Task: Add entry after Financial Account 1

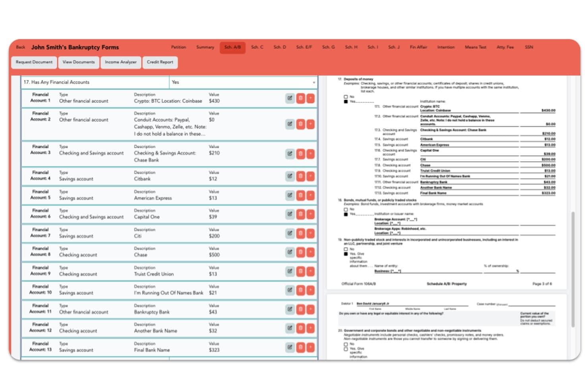Action: (x=311, y=98)
